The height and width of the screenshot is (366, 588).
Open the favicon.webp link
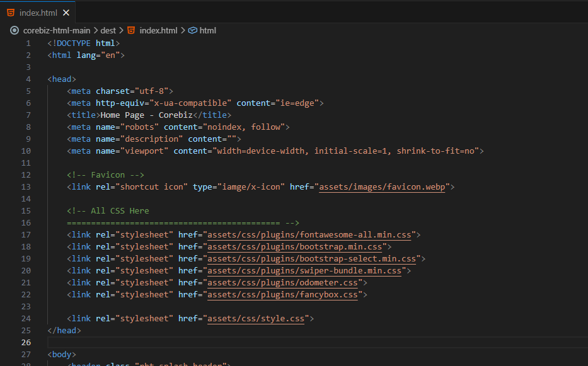382,186
